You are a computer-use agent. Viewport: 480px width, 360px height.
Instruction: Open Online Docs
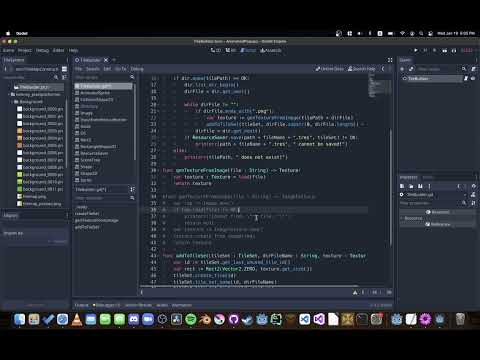[x=329, y=69]
